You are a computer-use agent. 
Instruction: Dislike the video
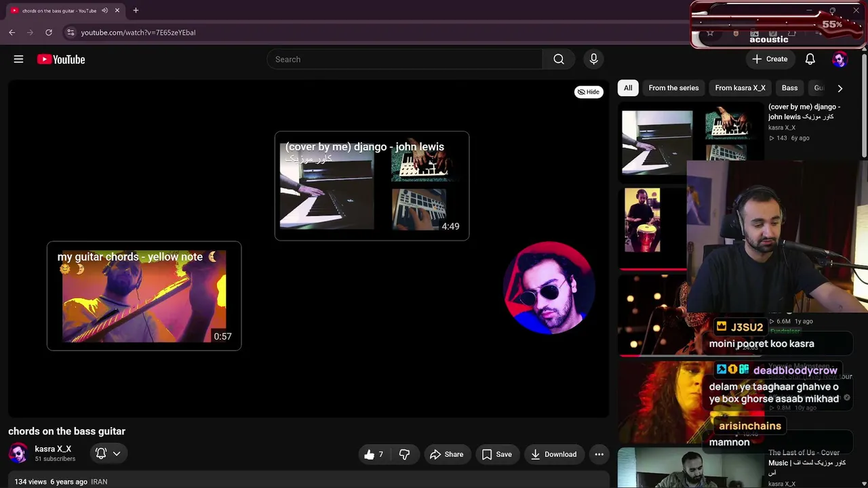coord(404,454)
